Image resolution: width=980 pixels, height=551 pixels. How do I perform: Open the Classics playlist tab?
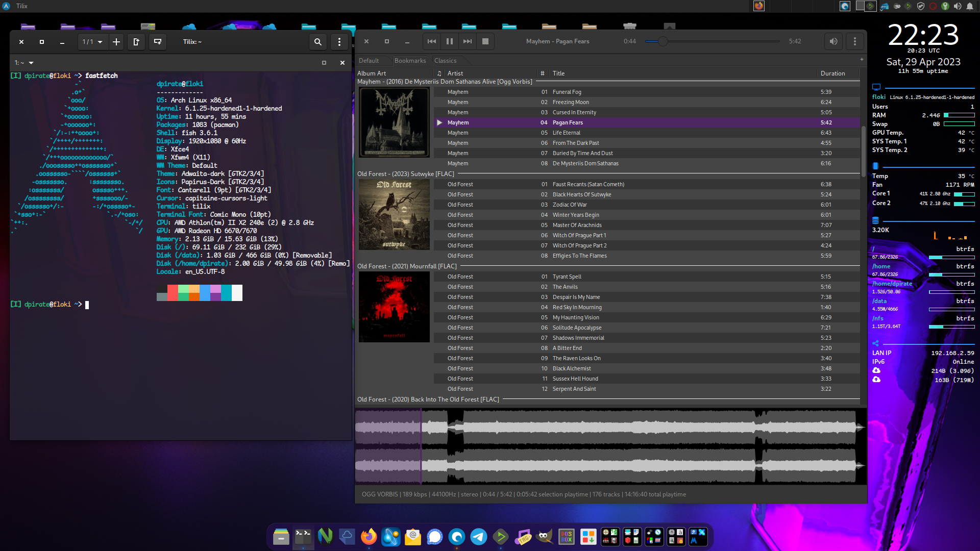pyautogui.click(x=445, y=61)
